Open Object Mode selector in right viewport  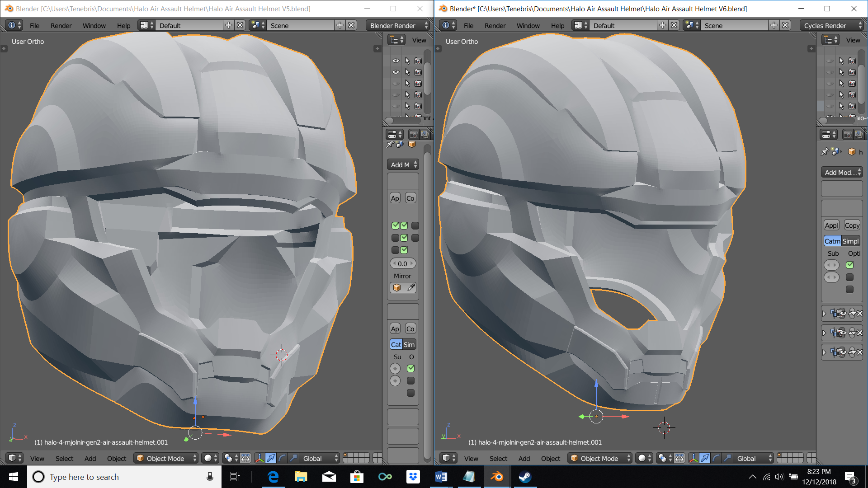[x=600, y=458]
